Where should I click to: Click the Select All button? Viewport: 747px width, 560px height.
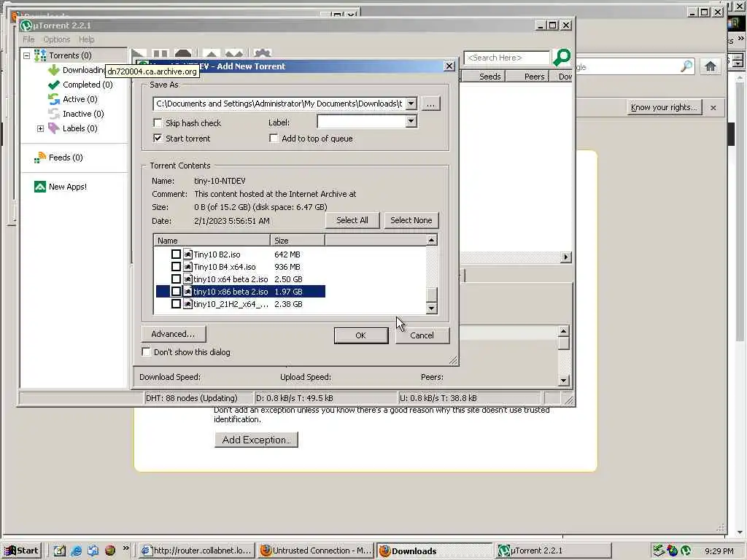coord(352,220)
